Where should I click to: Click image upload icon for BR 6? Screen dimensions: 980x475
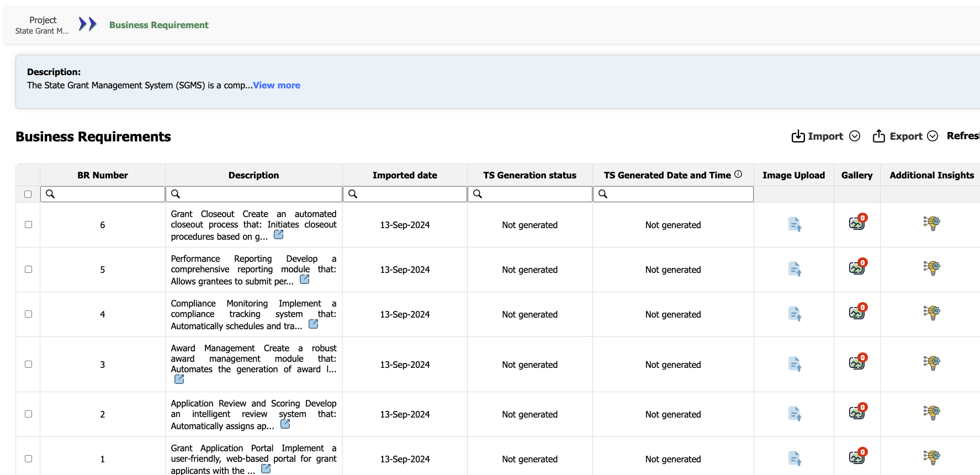[794, 225]
